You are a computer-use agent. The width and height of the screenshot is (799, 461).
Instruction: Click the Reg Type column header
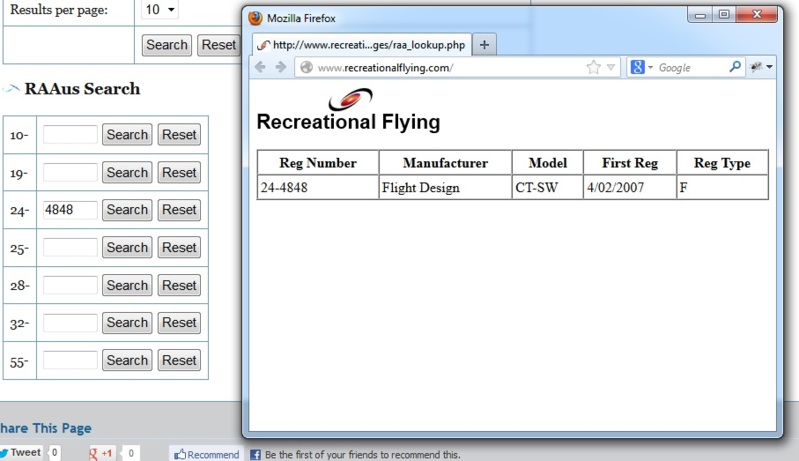tap(722, 163)
